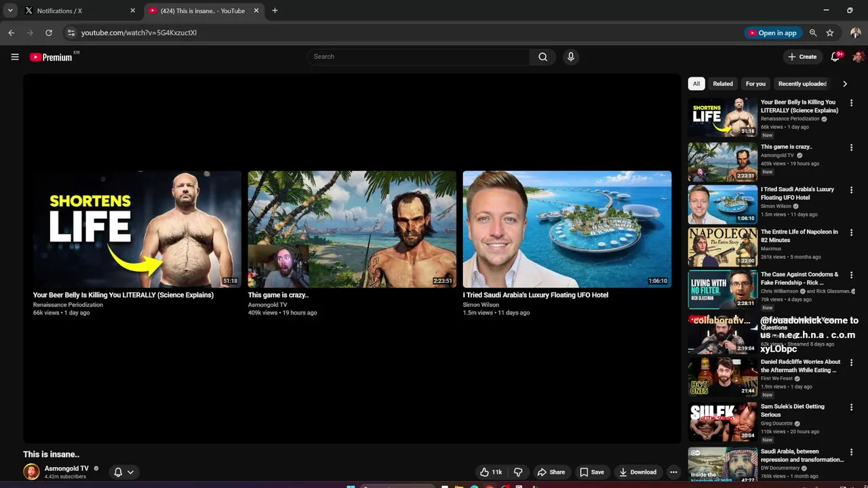Open options for Daniel Radcliffe sidebar video
This screenshot has height=488, width=868.
tap(851, 363)
